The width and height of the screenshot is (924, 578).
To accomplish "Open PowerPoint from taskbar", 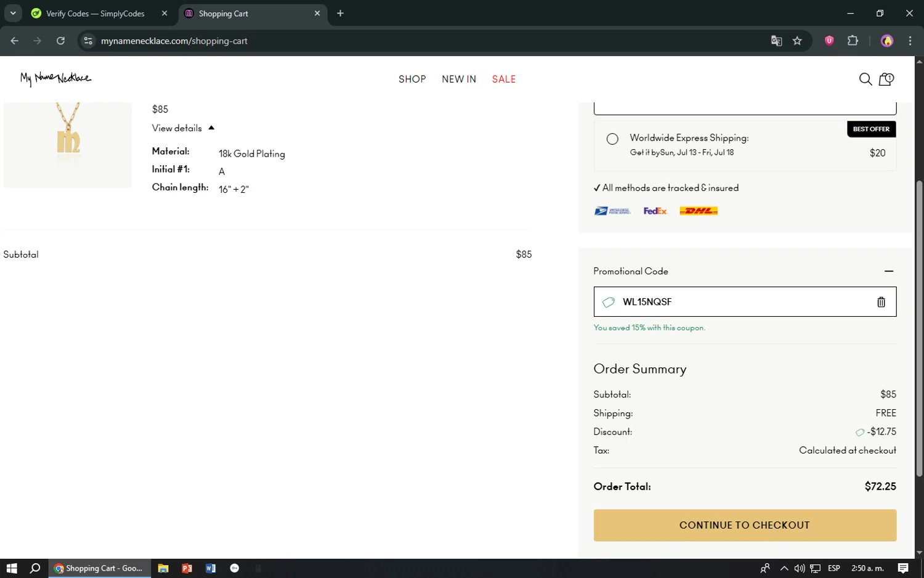I will click(187, 568).
